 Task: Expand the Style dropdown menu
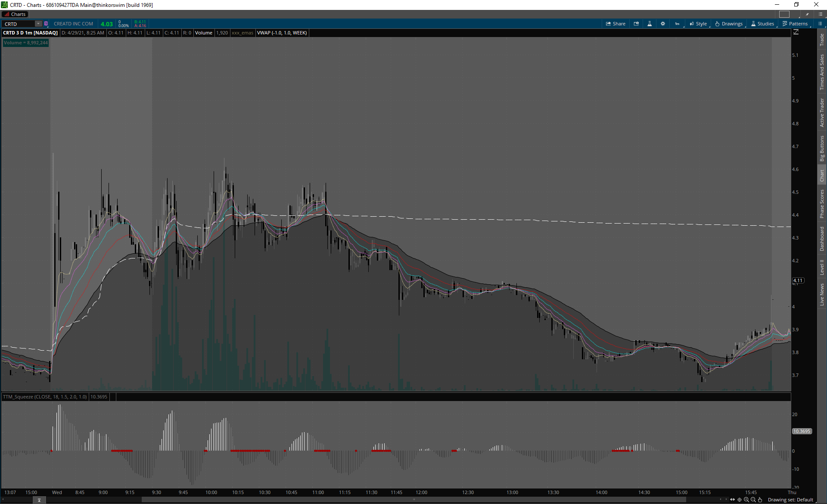coord(698,24)
